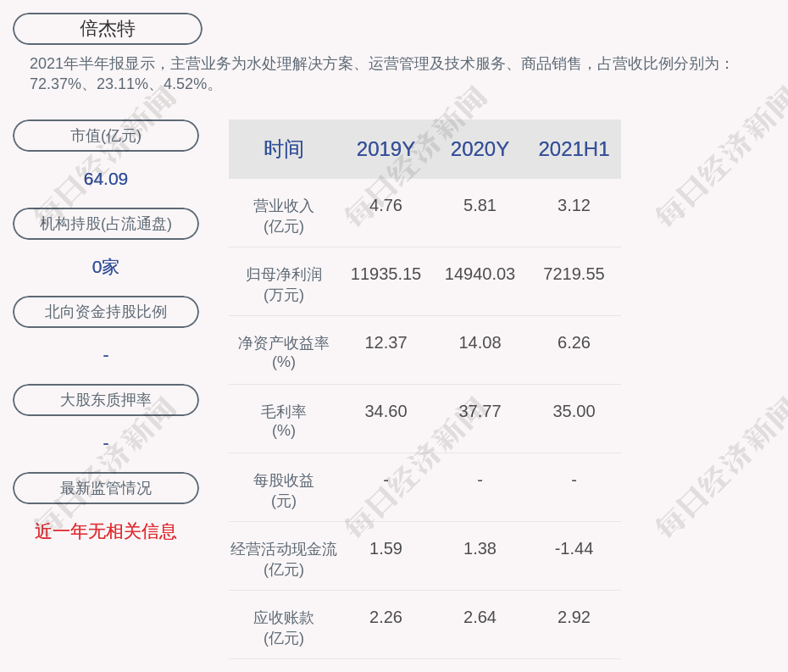
Task: Click the red 近一年无相关信息 text
Action: [x=106, y=531]
